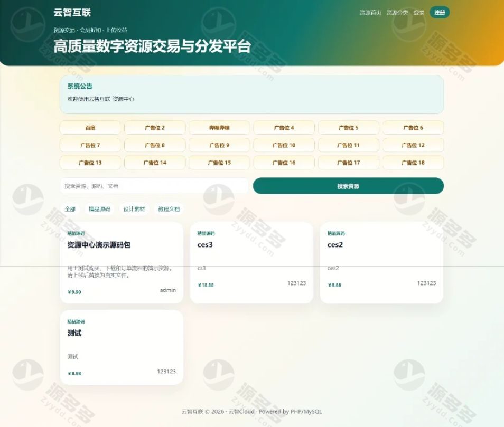504x427 pixels.
Task: Open the 广告位 2 slot
Action: click(155, 128)
